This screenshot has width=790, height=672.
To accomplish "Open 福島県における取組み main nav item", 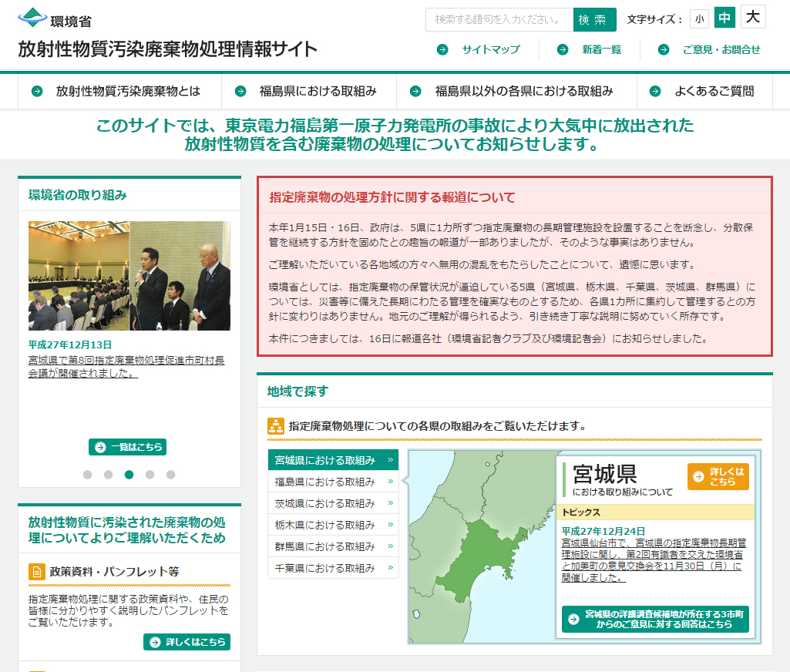I will click(x=309, y=91).
